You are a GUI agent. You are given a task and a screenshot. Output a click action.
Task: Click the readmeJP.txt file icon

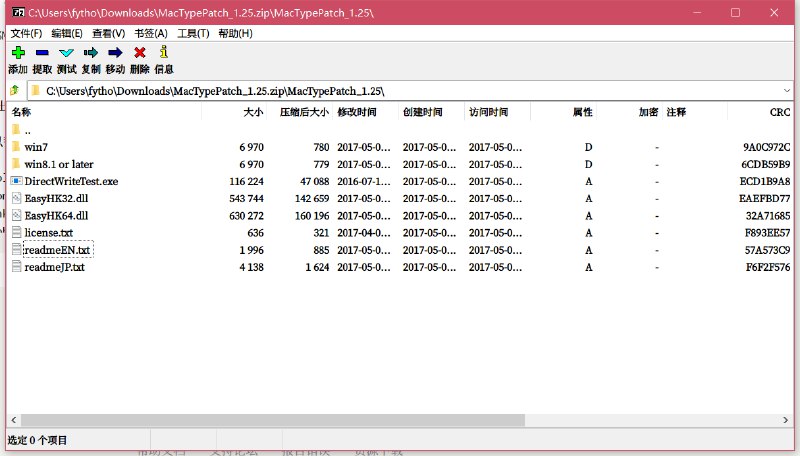(x=16, y=267)
